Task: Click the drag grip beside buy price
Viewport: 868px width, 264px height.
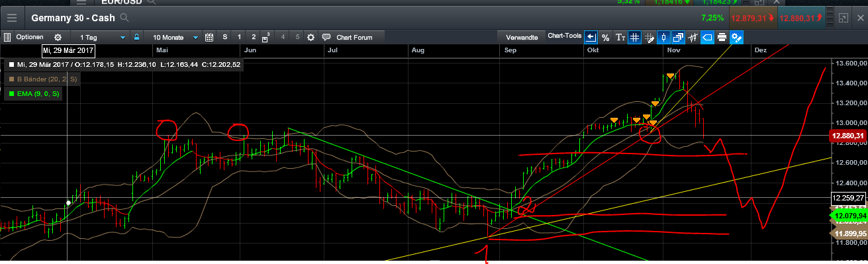Action: (x=830, y=18)
